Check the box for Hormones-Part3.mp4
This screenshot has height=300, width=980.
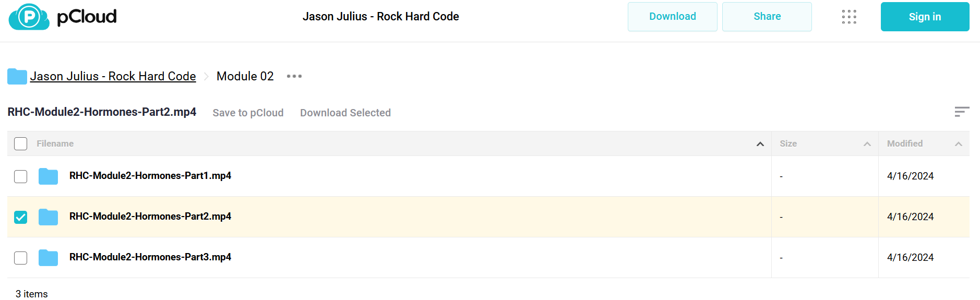coord(20,258)
